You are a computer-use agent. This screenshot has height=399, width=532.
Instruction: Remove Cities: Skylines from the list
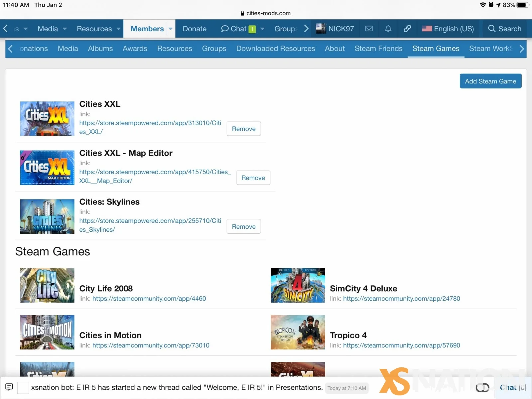244,226
